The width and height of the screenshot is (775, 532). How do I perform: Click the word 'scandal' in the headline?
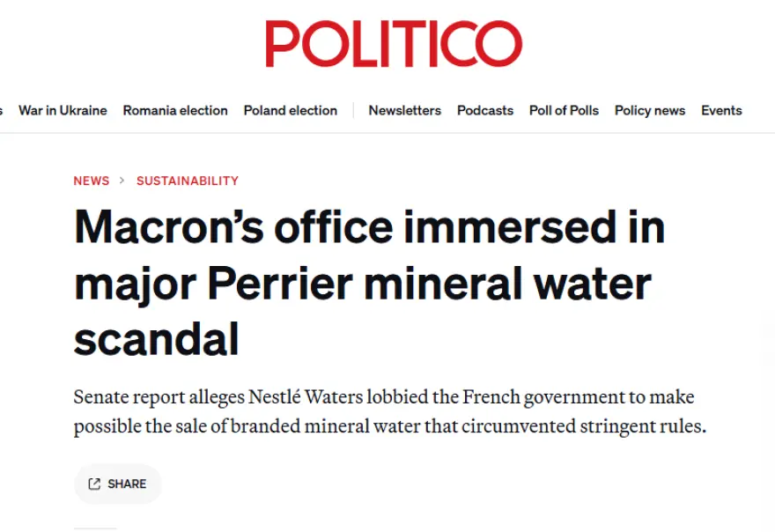coord(157,339)
